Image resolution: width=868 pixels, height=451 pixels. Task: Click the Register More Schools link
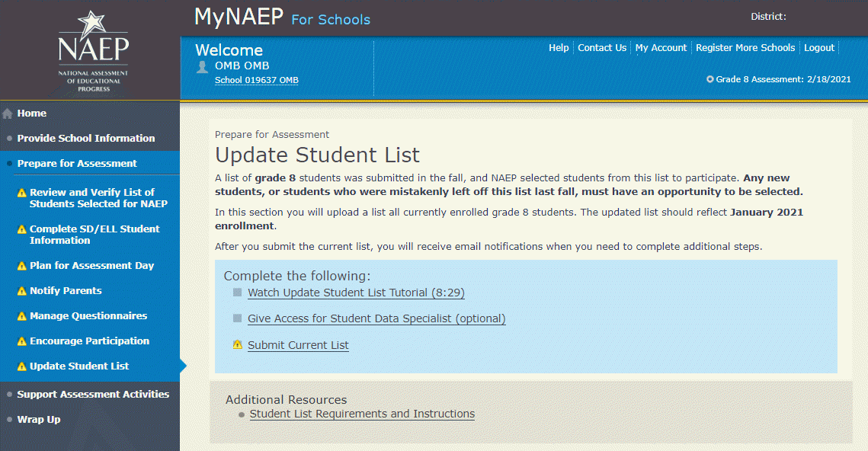[x=745, y=47]
